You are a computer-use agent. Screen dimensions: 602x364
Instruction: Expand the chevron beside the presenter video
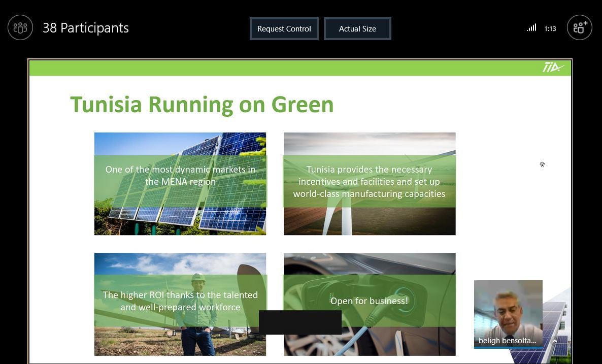coord(554,342)
